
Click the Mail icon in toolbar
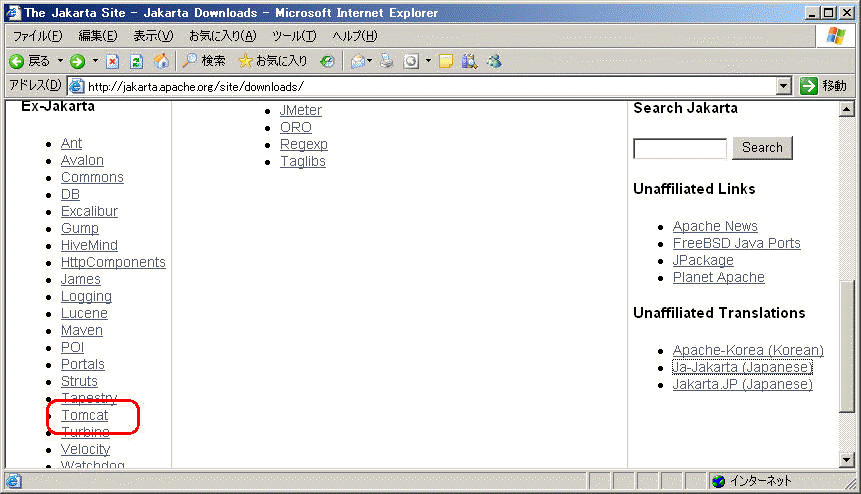358,61
